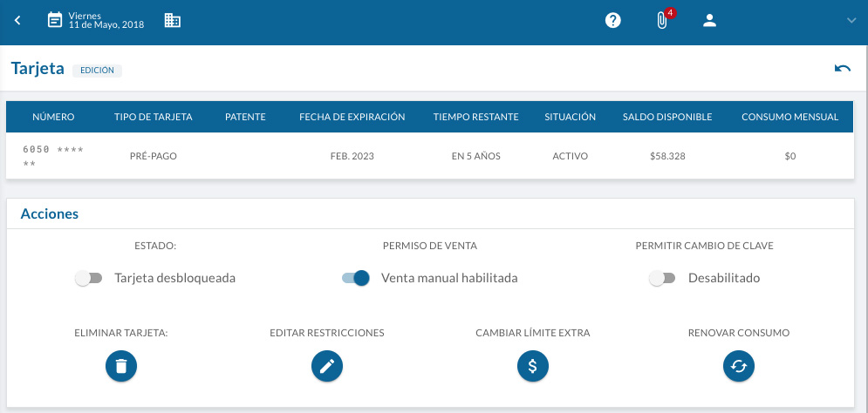
Task: Click the undo arrow next to Tarjeta
Action: [x=843, y=69]
